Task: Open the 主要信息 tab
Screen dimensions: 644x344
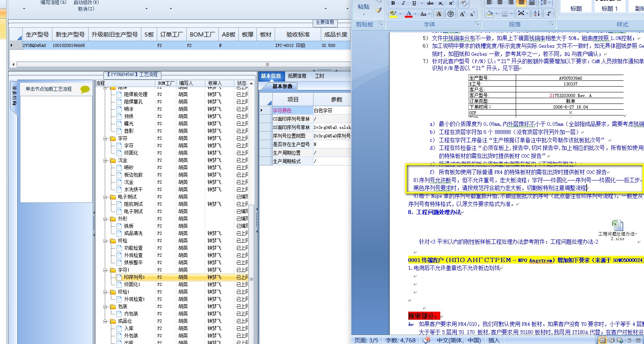Action: point(325,22)
